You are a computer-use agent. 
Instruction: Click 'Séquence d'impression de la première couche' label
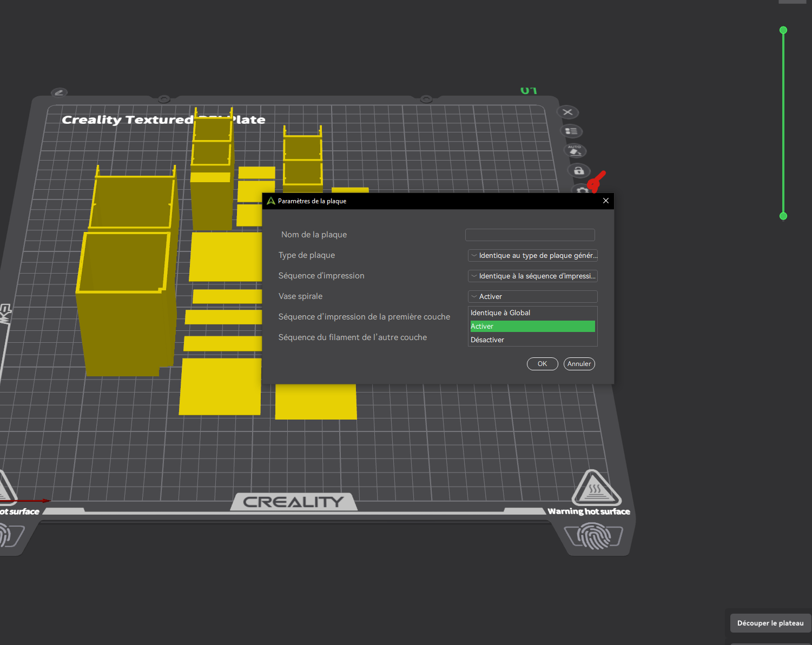364,317
